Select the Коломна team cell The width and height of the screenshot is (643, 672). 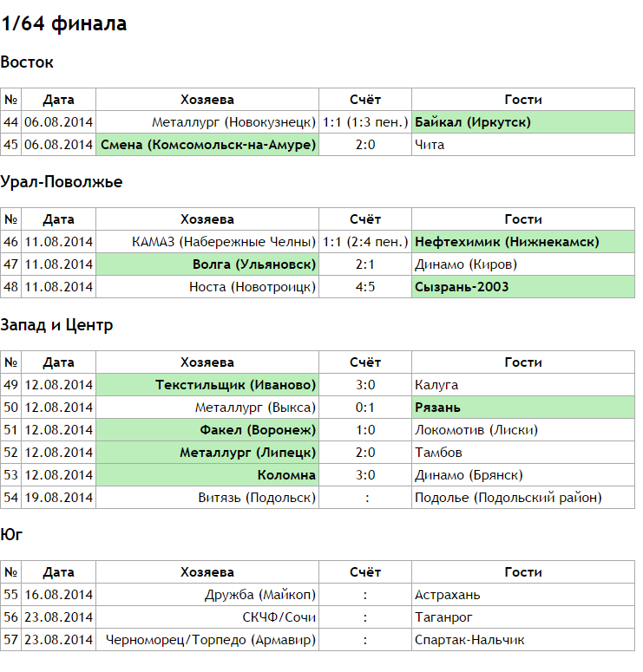pyautogui.click(x=286, y=475)
